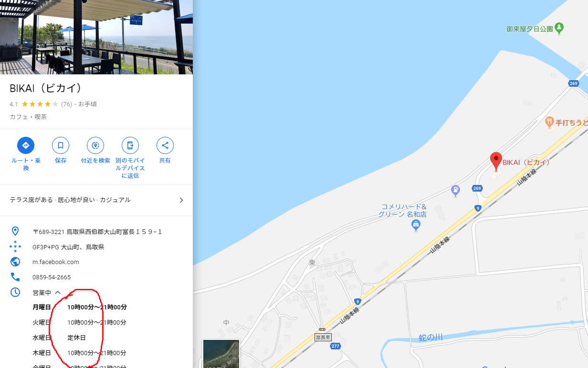Send to mobile device with 別のモバイルデバイスに送信 icon
Screen dimensions: 588x368
pos(130,145)
